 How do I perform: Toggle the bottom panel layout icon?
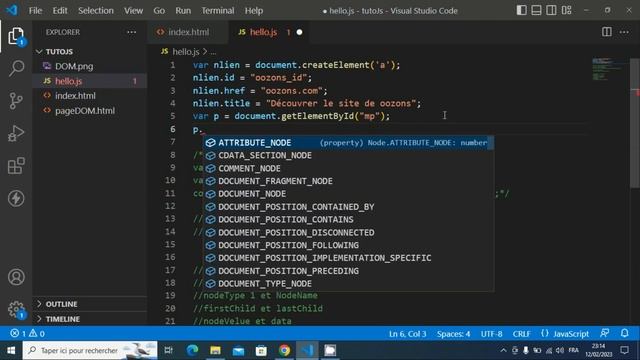point(536,10)
